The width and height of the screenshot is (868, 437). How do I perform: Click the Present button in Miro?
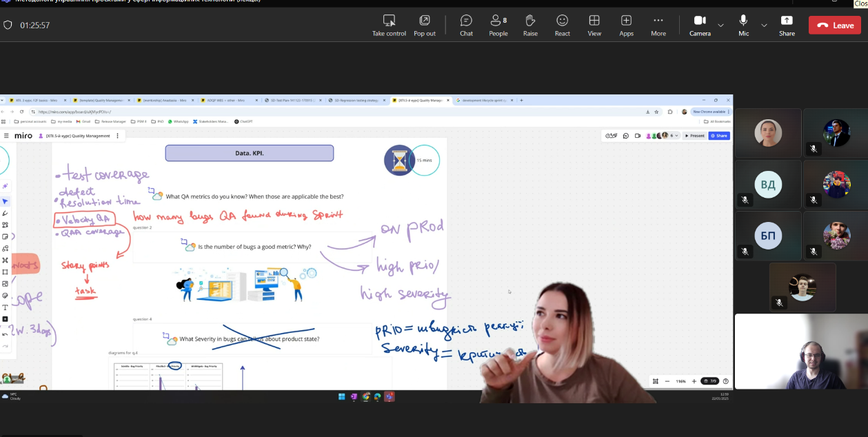[694, 136]
